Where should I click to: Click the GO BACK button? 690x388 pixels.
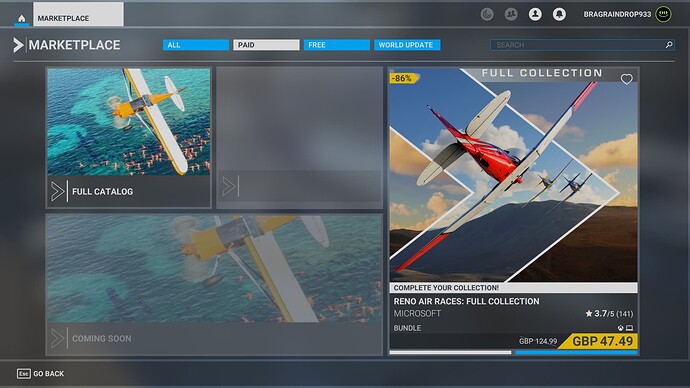point(40,373)
